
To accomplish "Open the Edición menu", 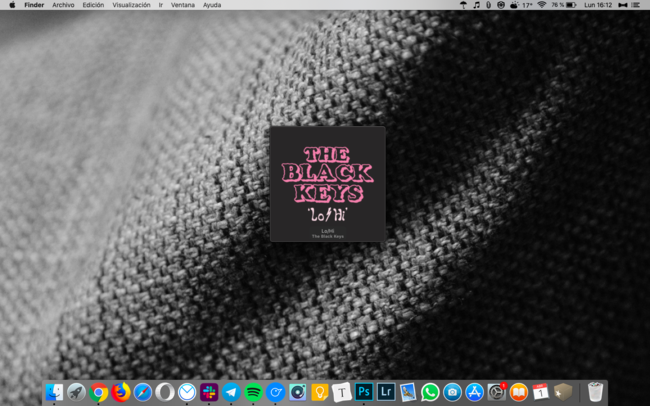I will tap(93, 5).
